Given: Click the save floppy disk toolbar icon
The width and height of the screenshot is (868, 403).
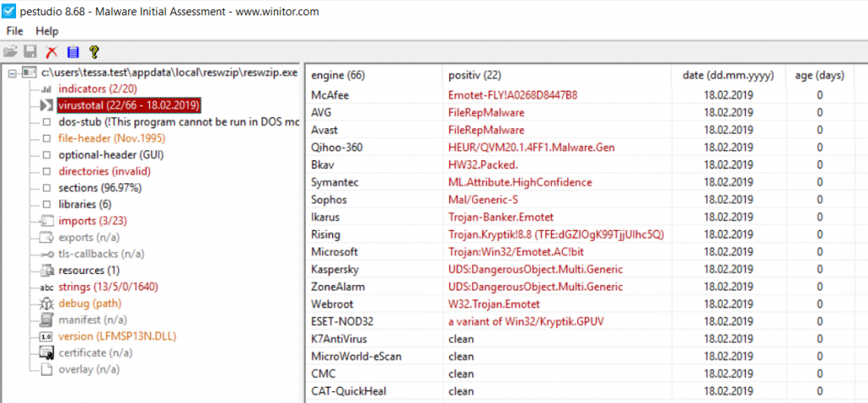Looking at the screenshot, I should tap(31, 52).
